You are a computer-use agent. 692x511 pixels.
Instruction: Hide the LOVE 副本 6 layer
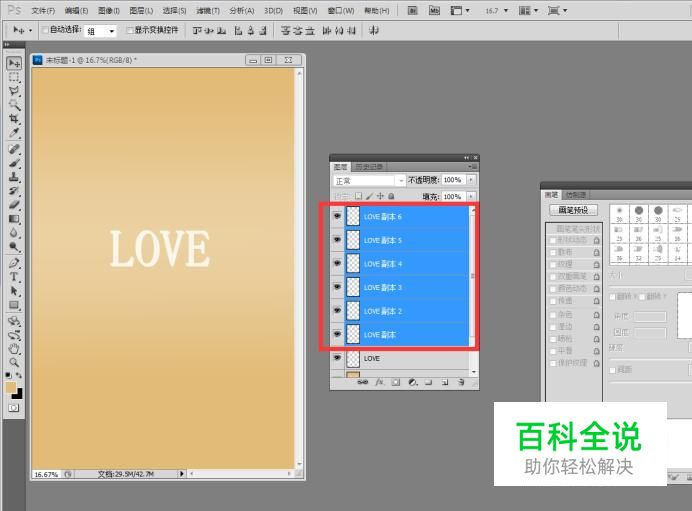pyautogui.click(x=338, y=216)
